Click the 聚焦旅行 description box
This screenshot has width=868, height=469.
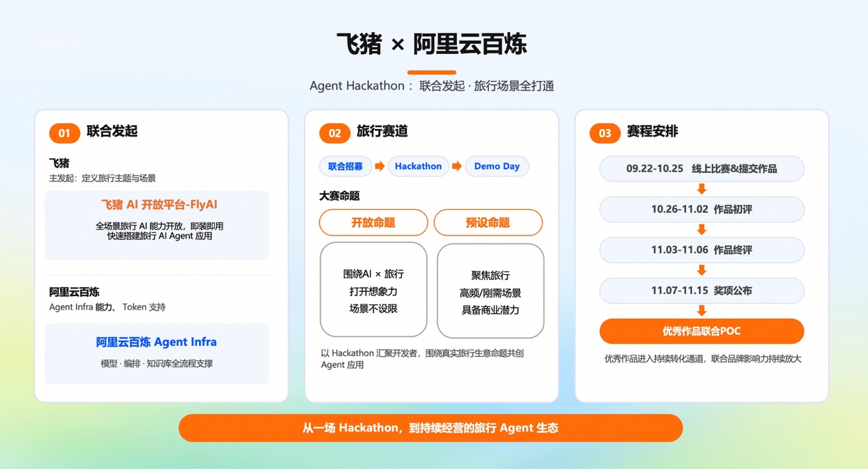click(x=490, y=291)
